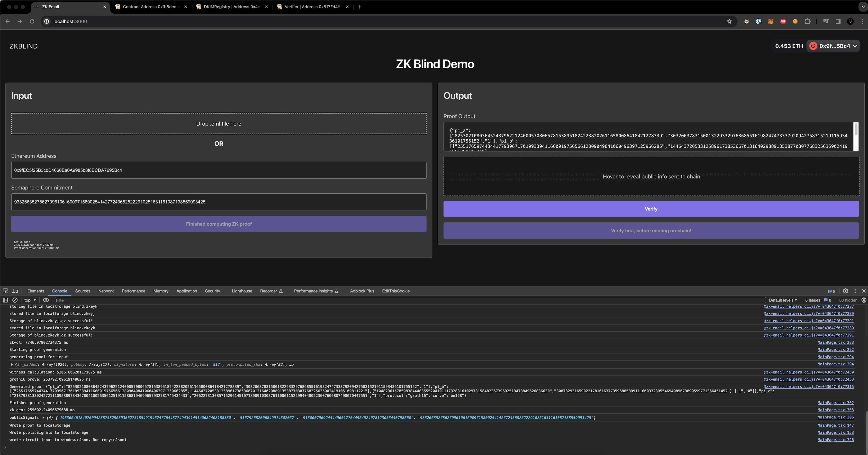Open the JavaScript context 'top' dropdown
This screenshot has width=868, height=455.
[x=30, y=300]
